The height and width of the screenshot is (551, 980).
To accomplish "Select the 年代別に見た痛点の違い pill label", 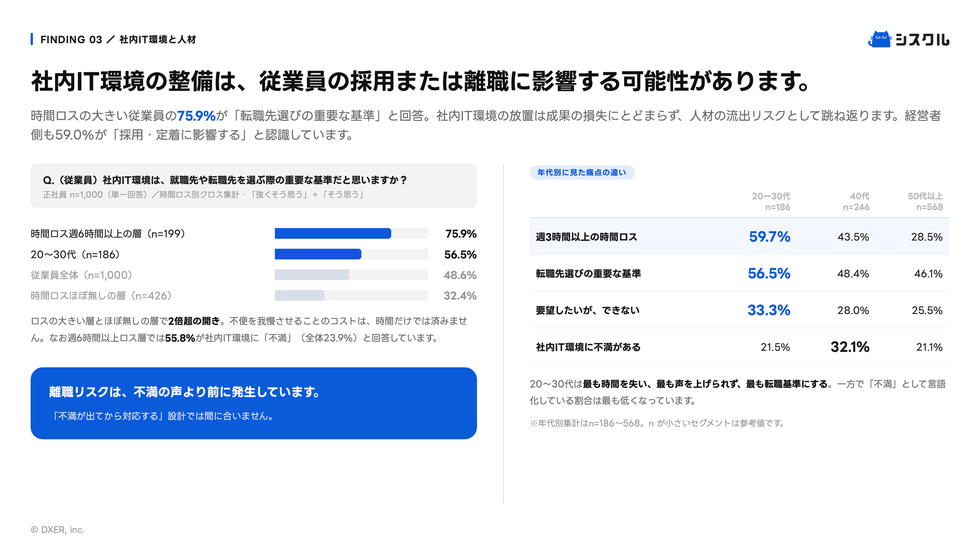I will point(582,172).
